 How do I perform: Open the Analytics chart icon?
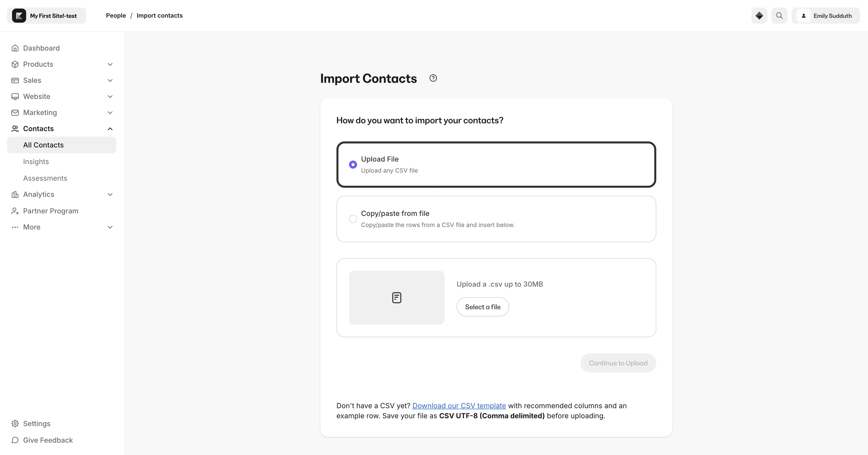(15, 194)
